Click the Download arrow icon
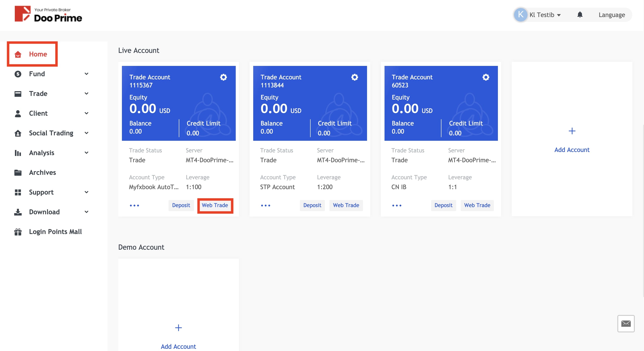Screen dimensions: 644x351 (x=18, y=212)
